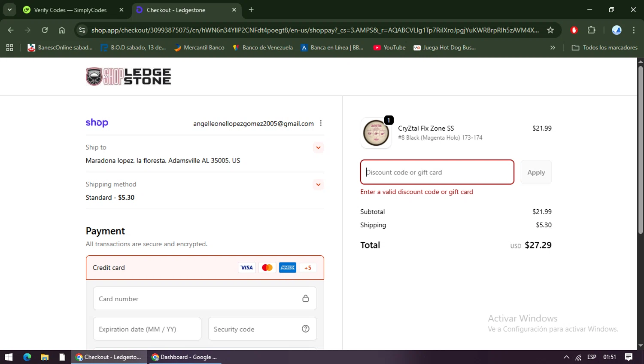
Task: Launch Microsoft Edge from taskbar
Action: [27, 357]
